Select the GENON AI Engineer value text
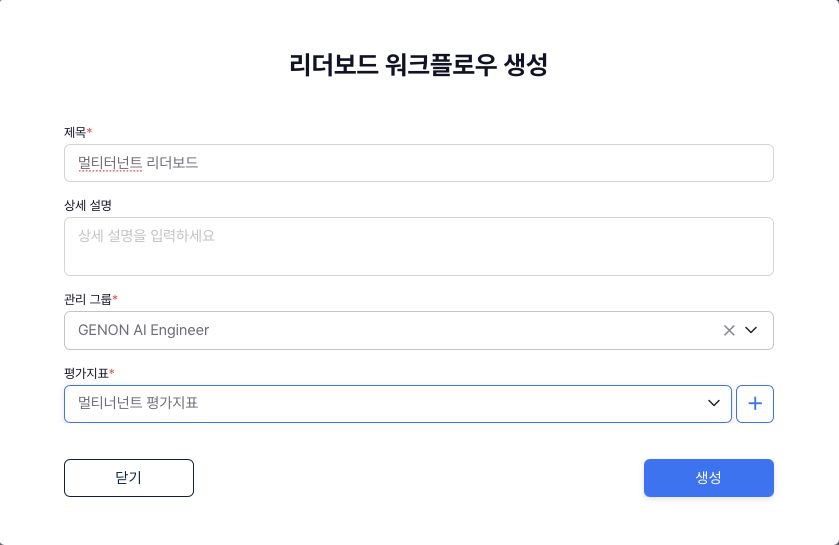The width and height of the screenshot is (839, 545). point(143,331)
